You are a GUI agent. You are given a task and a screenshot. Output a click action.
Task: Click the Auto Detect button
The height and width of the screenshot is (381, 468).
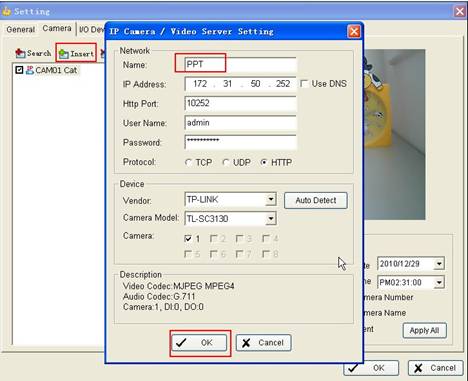(316, 200)
